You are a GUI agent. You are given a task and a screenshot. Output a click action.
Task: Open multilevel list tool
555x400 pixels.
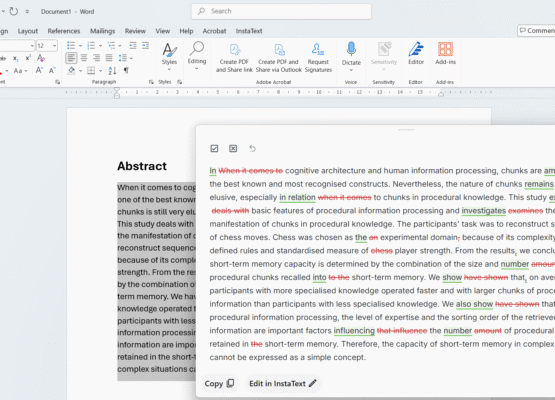tap(111, 46)
